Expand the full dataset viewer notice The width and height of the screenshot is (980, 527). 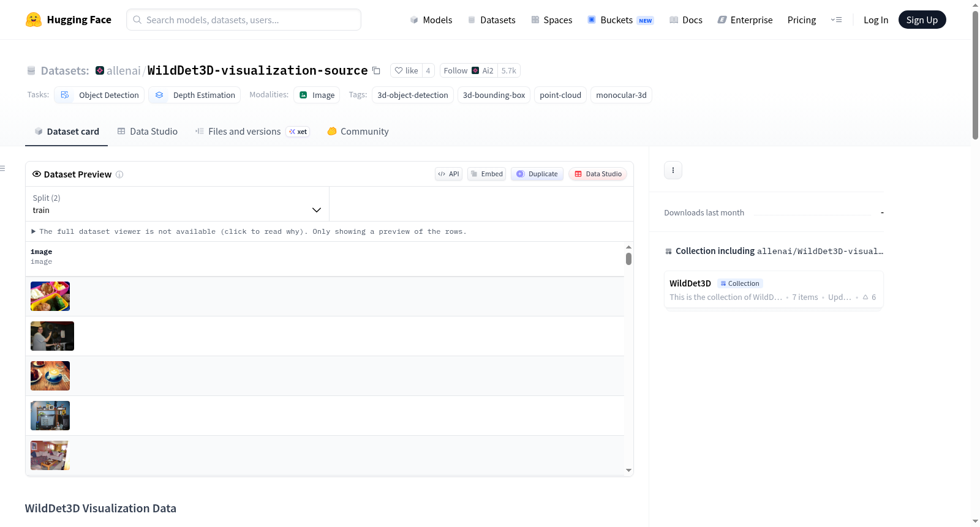coord(250,231)
